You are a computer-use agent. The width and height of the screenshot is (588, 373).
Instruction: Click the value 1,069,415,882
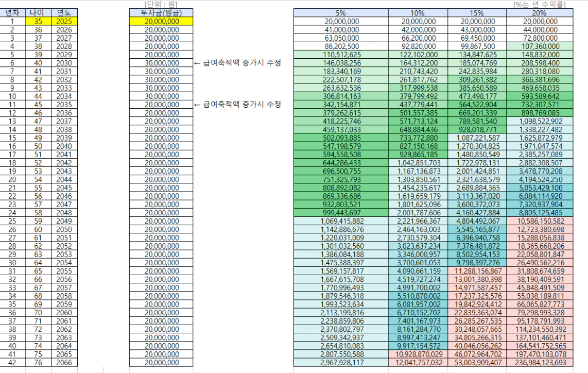341,222
